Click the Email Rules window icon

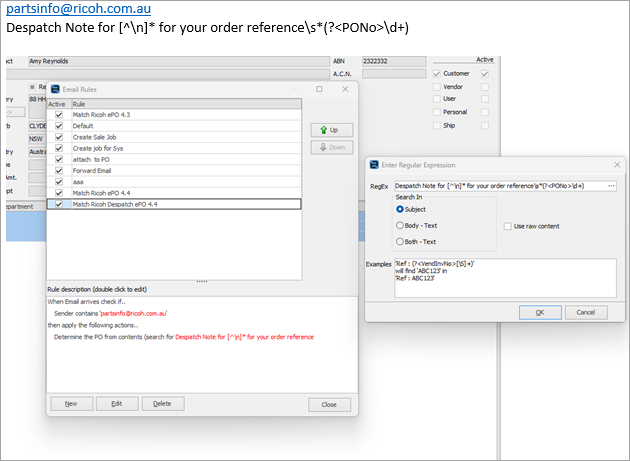(x=54, y=89)
